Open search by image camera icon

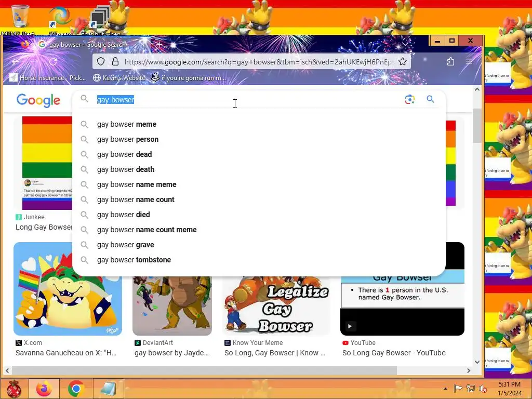tap(409, 99)
